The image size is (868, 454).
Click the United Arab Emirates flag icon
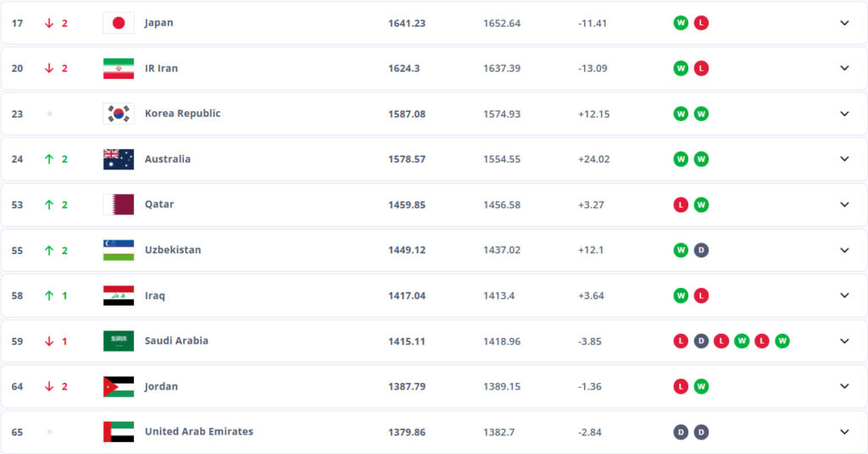pyautogui.click(x=119, y=432)
